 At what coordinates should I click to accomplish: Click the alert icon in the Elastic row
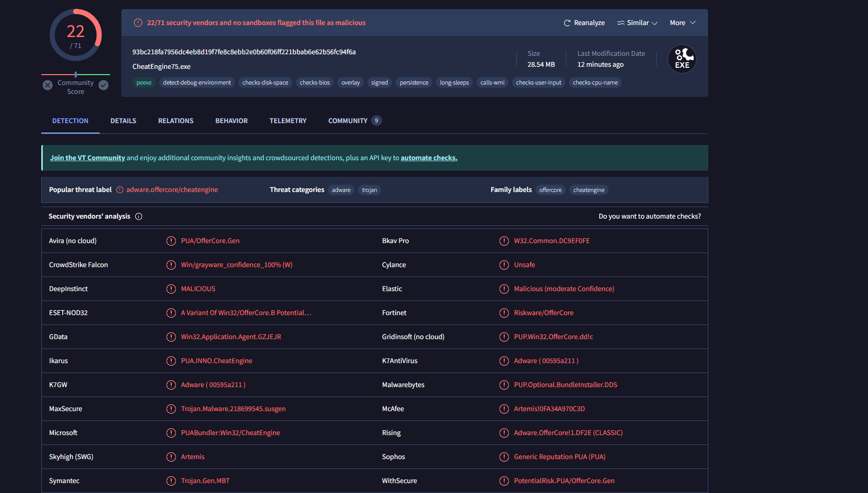click(x=504, y=289)
